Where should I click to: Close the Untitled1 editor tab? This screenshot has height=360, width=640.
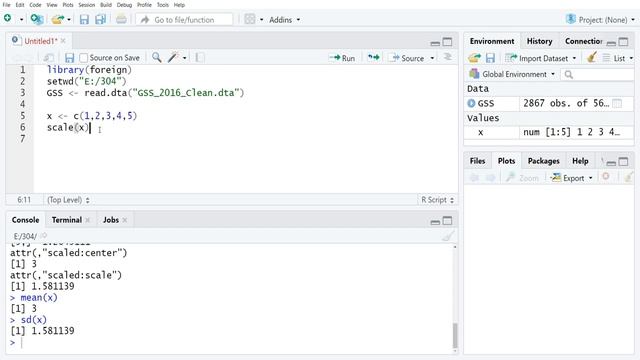pos(63,41)
